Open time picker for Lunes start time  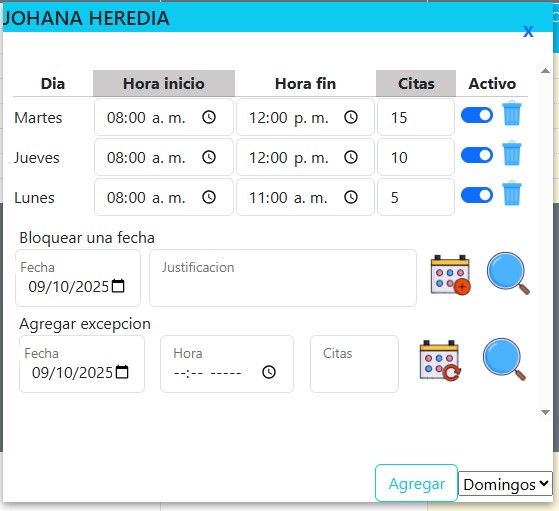click(x=209, y=197)
